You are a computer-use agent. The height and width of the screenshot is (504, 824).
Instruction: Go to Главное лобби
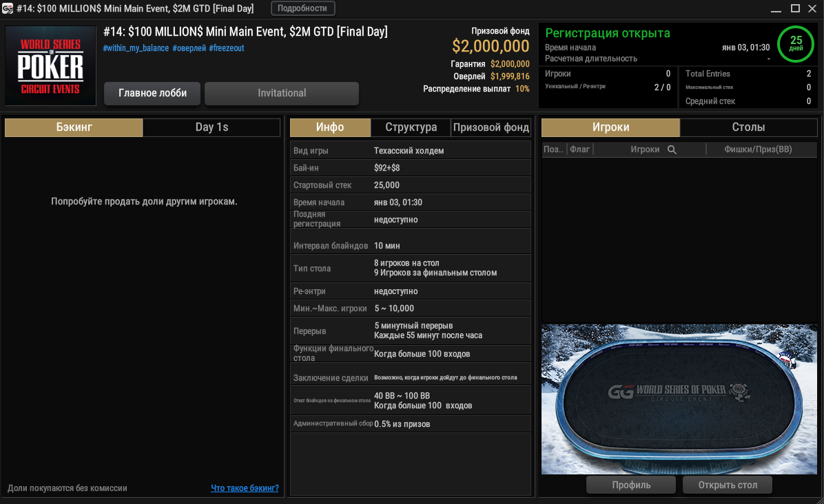click(152, 94)
